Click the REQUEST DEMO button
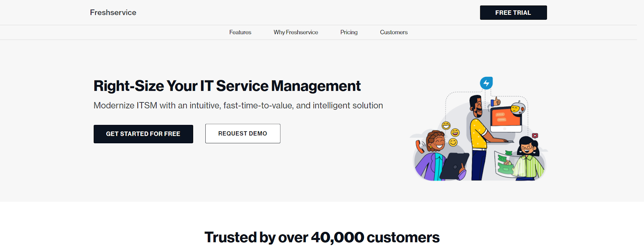 point(243,134)
